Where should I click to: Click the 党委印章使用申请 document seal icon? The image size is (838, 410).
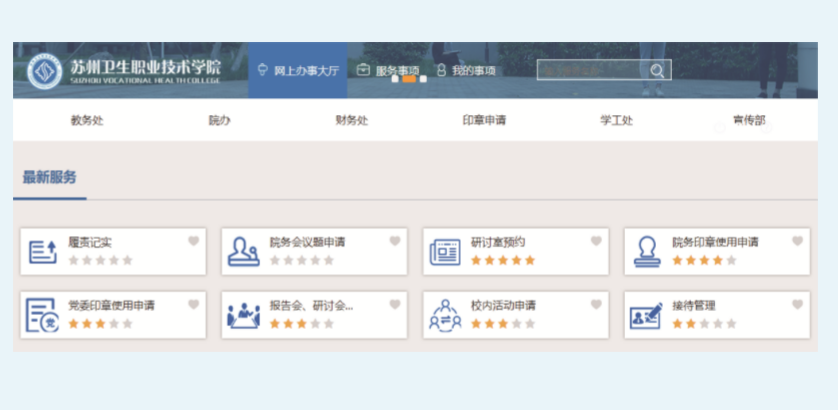(x=42, y=315)
